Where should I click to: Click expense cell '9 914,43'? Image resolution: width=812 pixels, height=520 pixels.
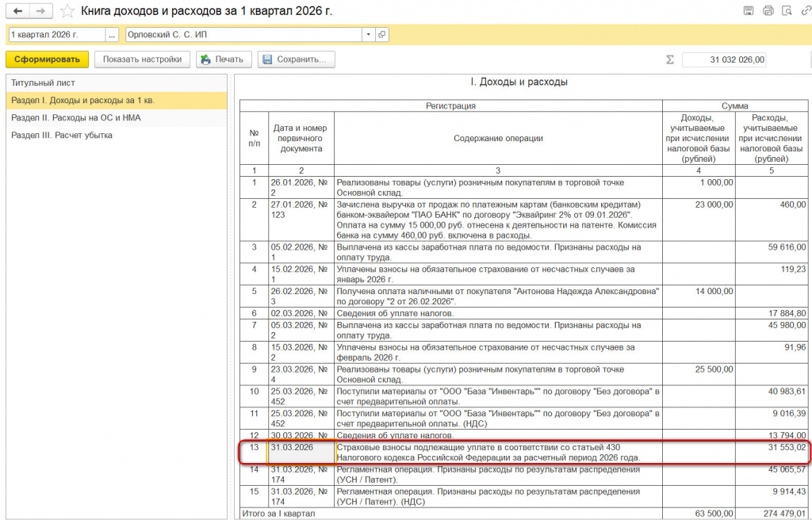pyautogui.click(x=772, y=497)
